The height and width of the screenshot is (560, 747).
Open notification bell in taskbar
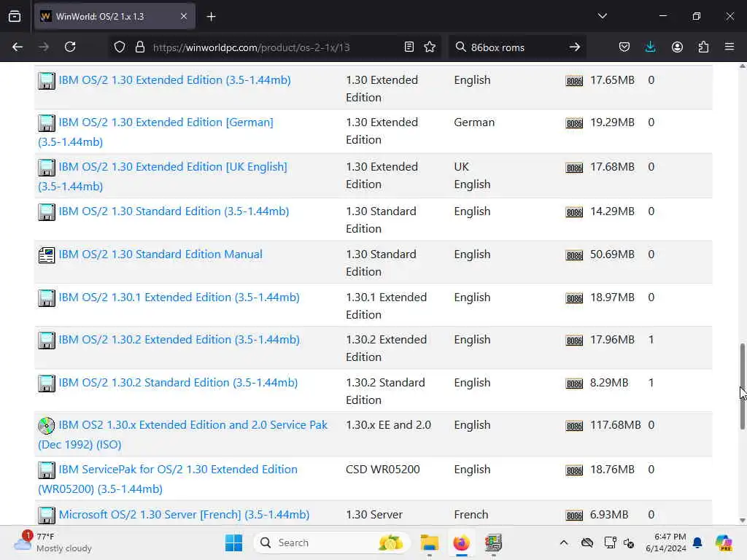697,542
